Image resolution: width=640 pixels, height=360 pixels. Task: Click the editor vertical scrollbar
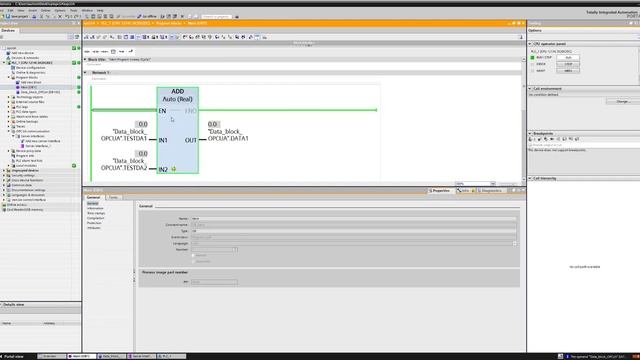point(524,122)
